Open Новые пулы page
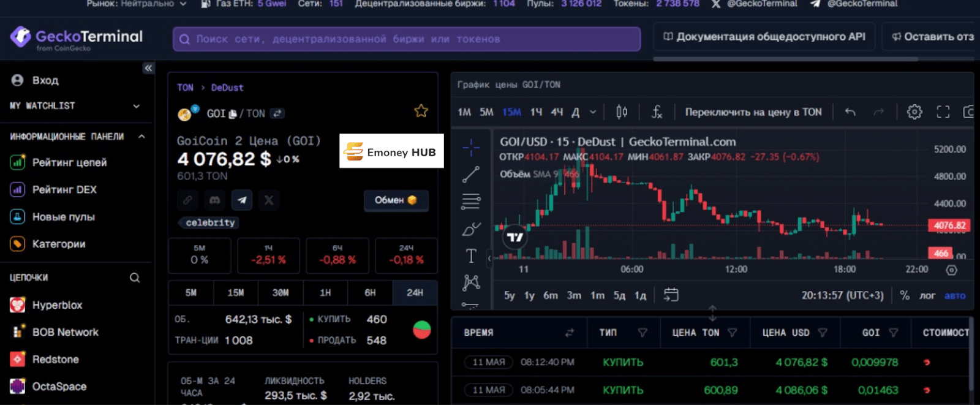Screen dimensions: 980x405 click(53, 217)
